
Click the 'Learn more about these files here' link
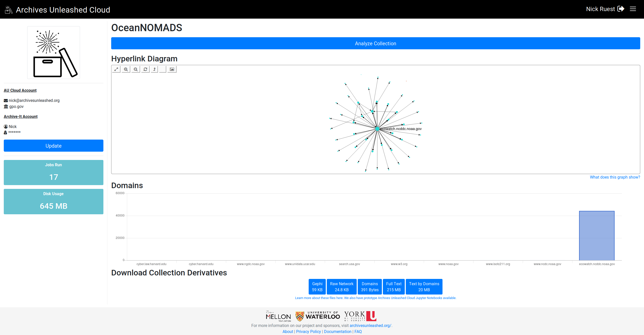pyautogui.click(x=319, y=298)
